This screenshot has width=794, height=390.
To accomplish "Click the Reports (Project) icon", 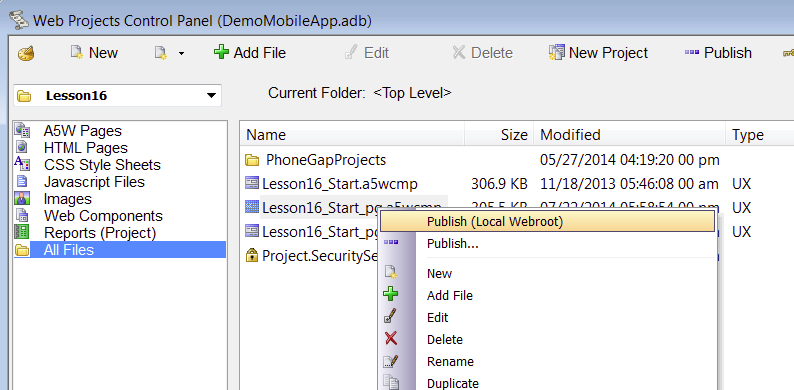I will coord(22,232).
